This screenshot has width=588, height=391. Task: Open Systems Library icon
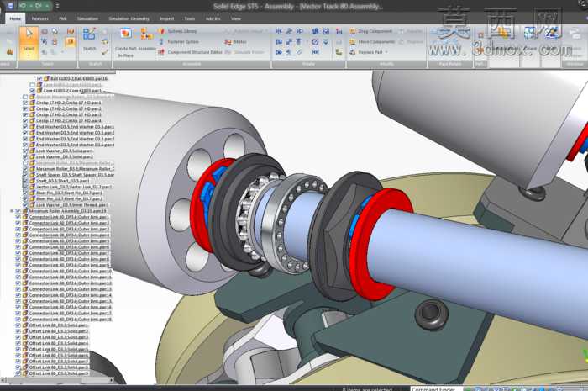pos(161,31)
